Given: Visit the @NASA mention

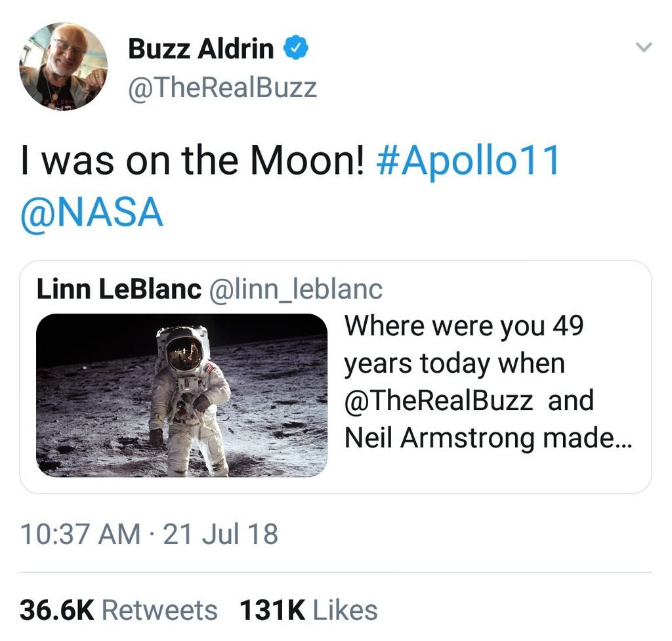Looking at the screenshot, I should (x=91, y=213).
